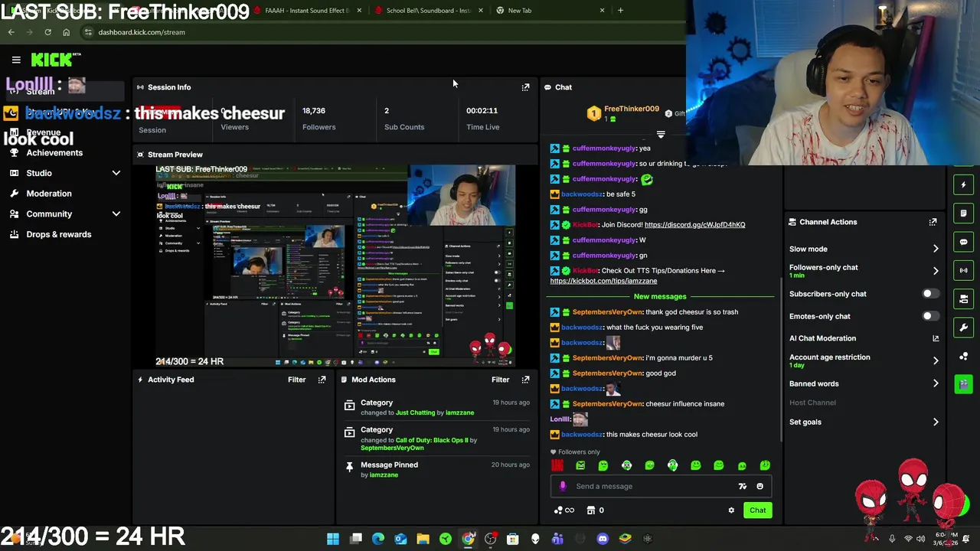Insert the angry square-faced green emote
Viewport: 980px width, 551px height.
tap(580, 465)
